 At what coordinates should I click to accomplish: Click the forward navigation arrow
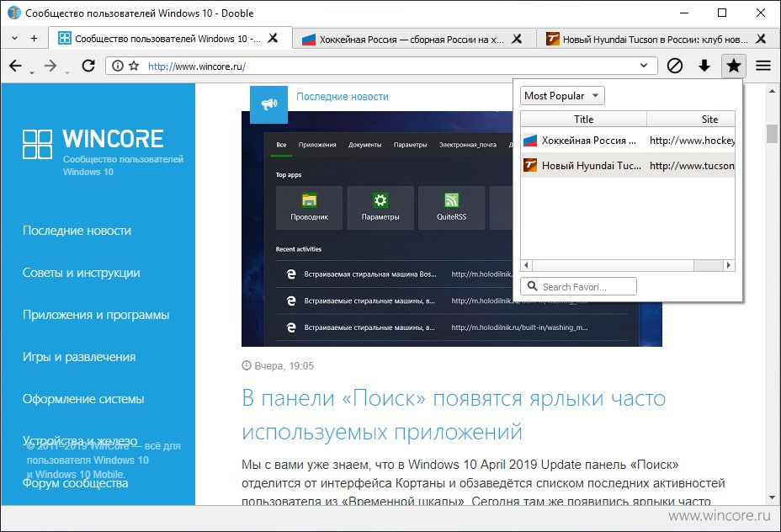[50, 66]
